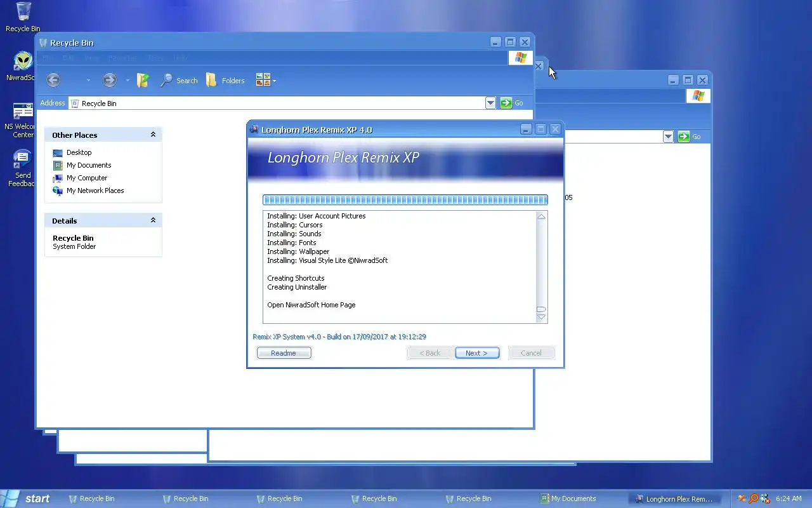Click the install log scrollbar thumb

click(x=541, y=309)
